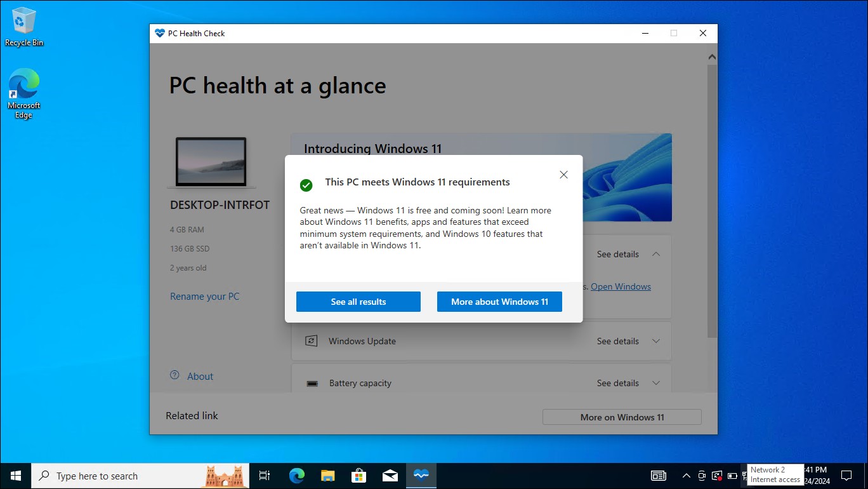Click More about Windows 11 button

click(x=499, y=302)
